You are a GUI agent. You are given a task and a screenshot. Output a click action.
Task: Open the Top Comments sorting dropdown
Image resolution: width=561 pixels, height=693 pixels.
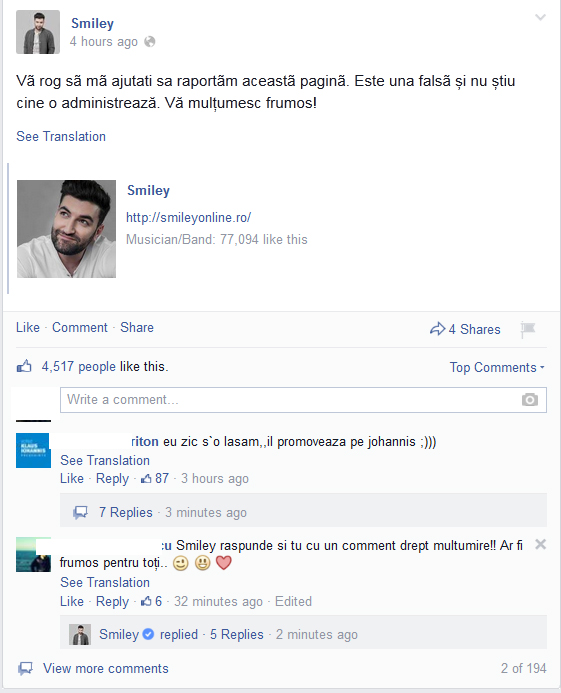(x=497, y=367)
